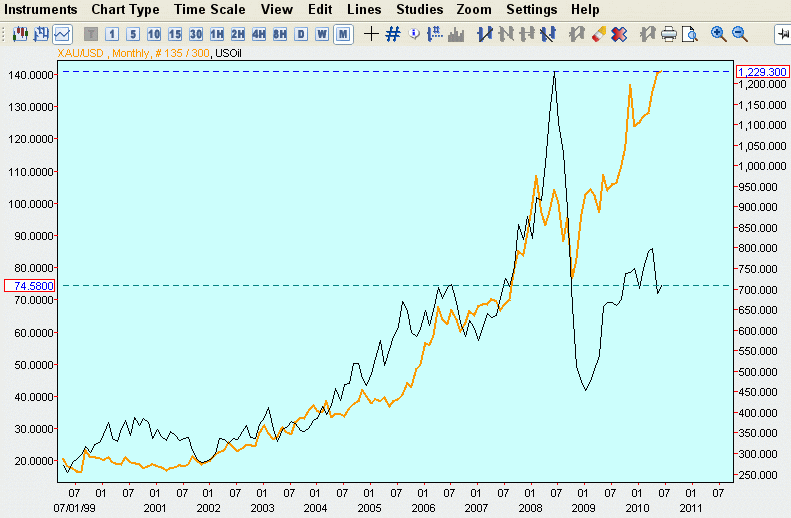Click the grayed horizontal line tool

coord(527,34)
